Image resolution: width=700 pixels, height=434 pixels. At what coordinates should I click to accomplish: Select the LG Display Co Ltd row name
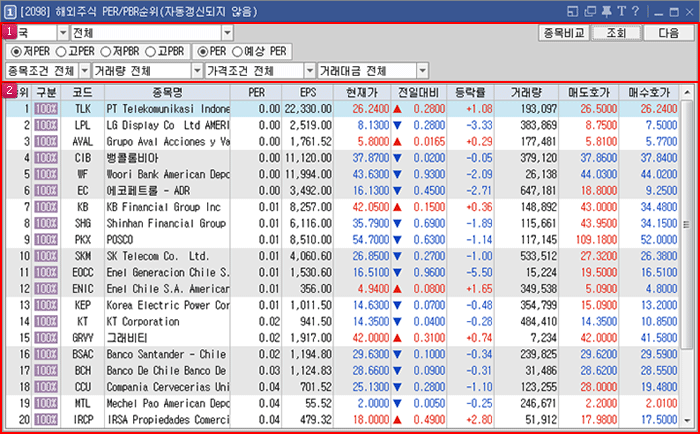(168, 125)
